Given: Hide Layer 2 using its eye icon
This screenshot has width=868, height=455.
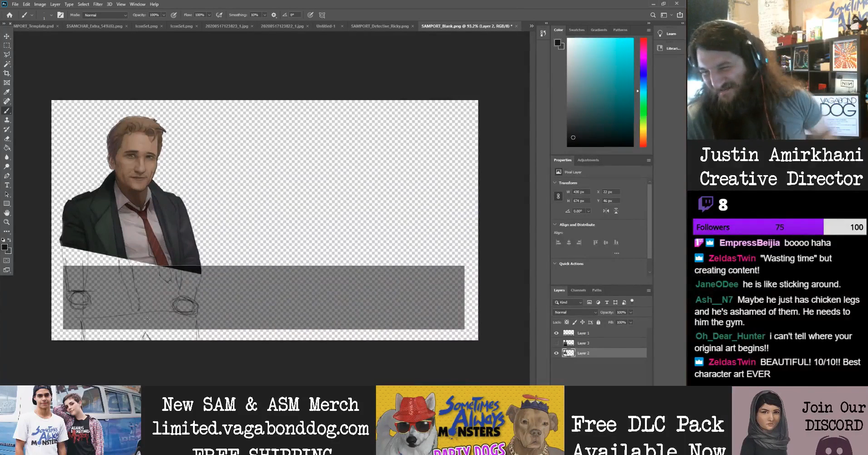Looking at the screenshot, I should coord(556,353).
